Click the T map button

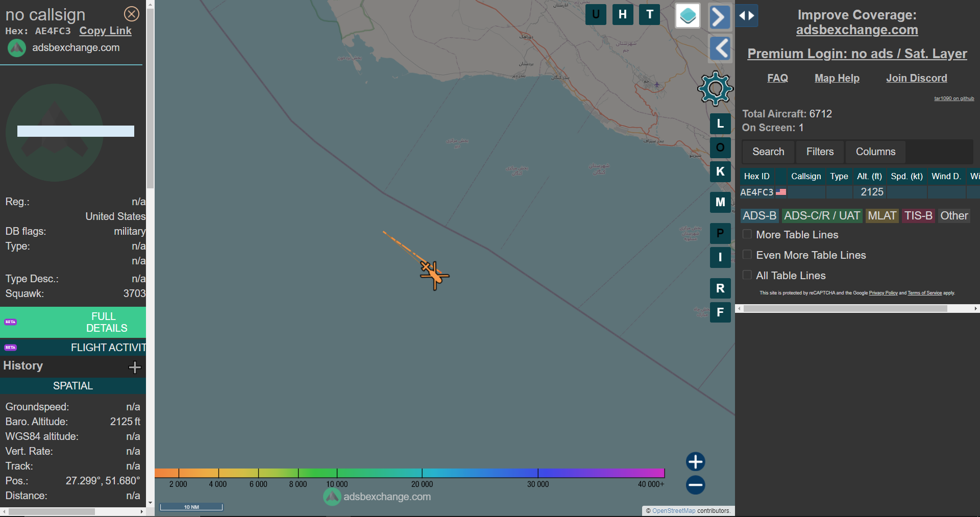650,14
